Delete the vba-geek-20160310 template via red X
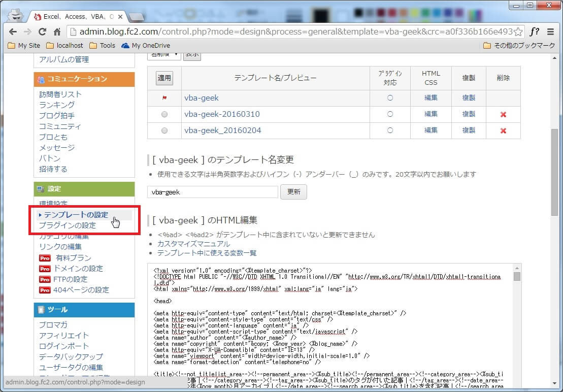Viewport: 563px width, 392px height. tap(503, 115)
